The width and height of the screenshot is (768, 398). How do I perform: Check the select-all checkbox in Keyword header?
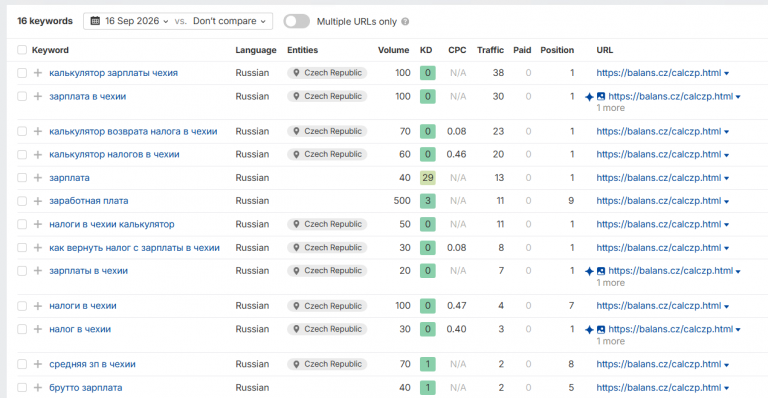(x=22, y=50)
